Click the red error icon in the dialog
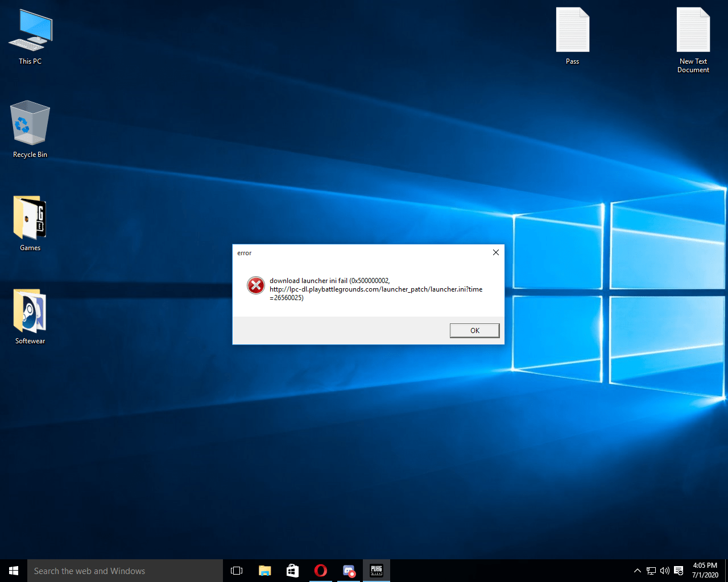Image resolution: width=728 pixels, height=582 pixels. [256, 285]
